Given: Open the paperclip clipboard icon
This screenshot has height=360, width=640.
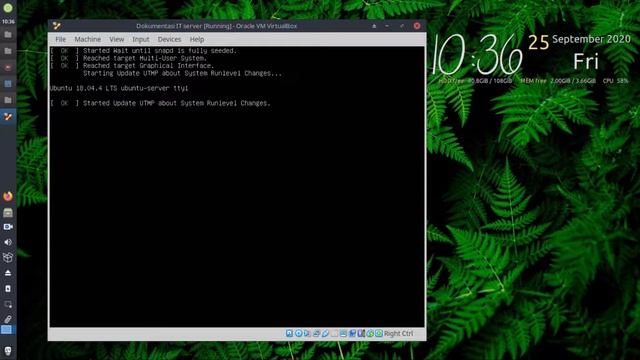Looking at the screenshot, I should pyautogui.click(x=8, y=319).
